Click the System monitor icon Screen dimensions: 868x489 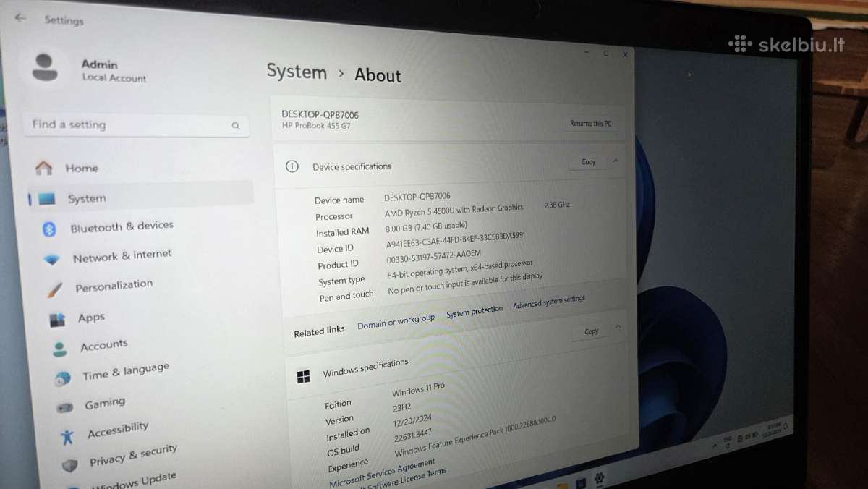click(x=47, y=199)
